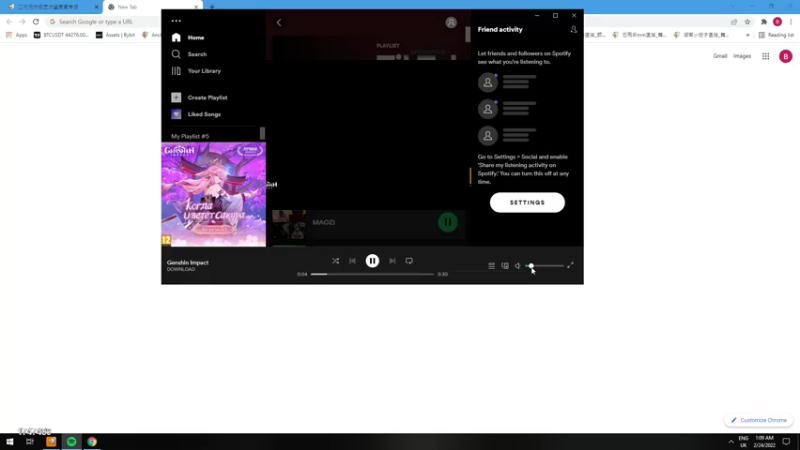Open the play queue icon
The height and width of the screenshot is (450, 800).
[x=491, y=266]
